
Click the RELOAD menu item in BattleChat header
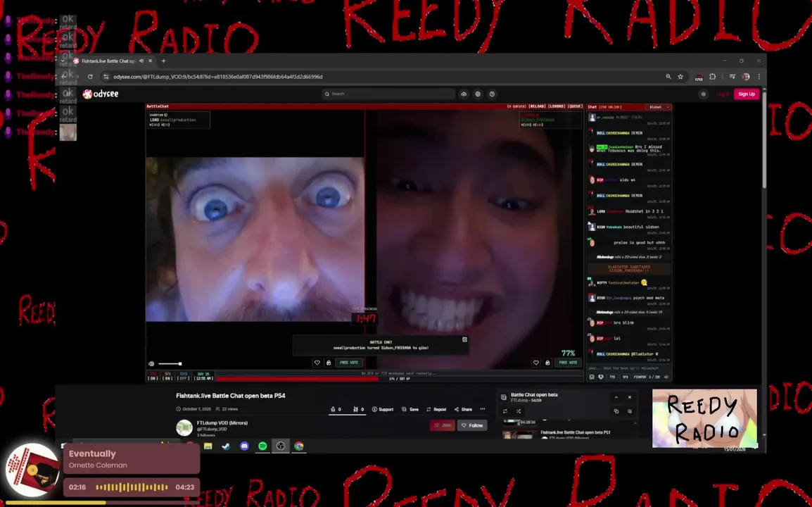pos(536,106)
